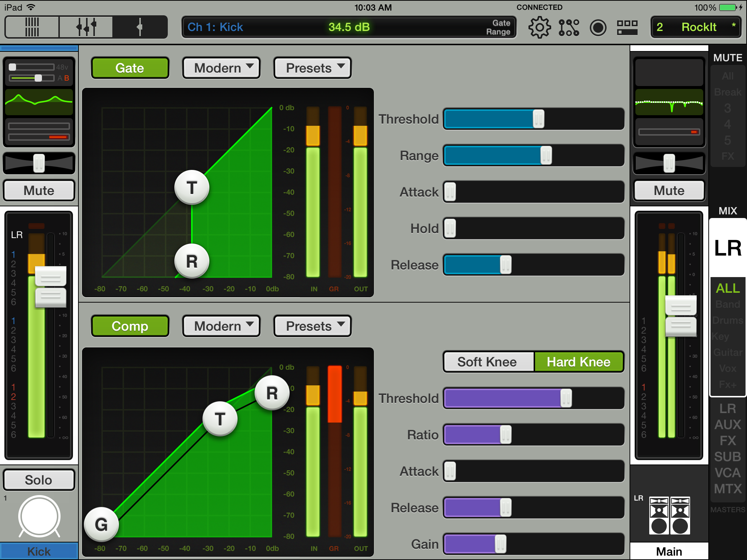The height and width of the screenshot is (560, 747).
Task: Open the Gate Presets dropdown
Action: [313, 68]
